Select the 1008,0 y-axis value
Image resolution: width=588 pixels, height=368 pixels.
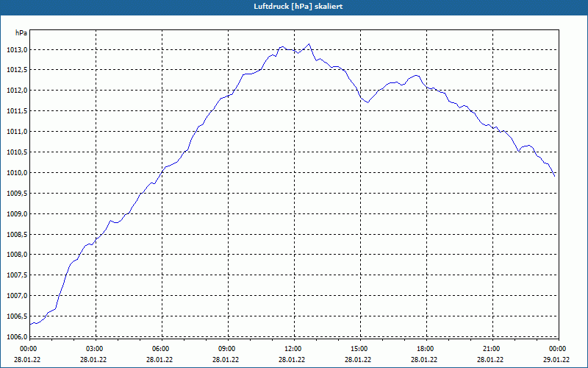click(17, 255)
